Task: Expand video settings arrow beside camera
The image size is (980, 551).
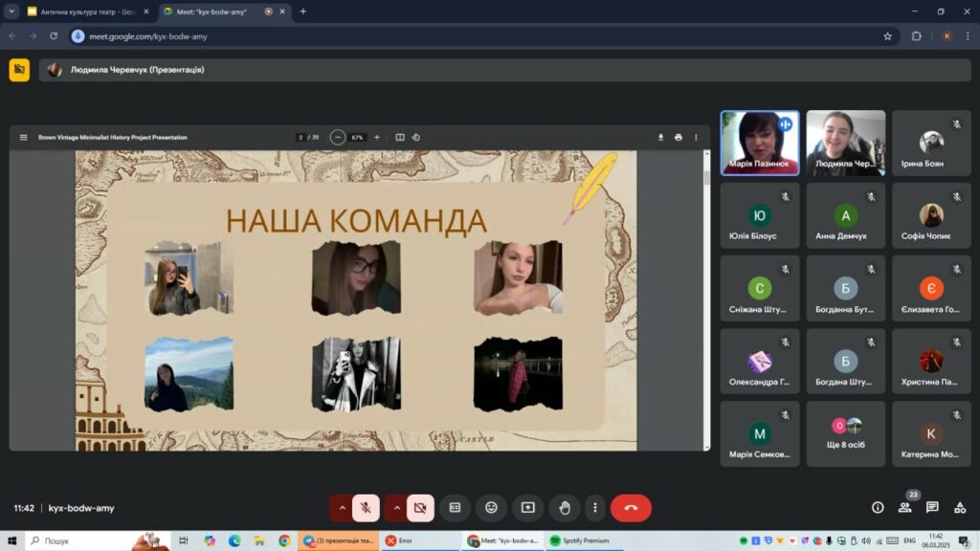Action: (x=396, y=508)
